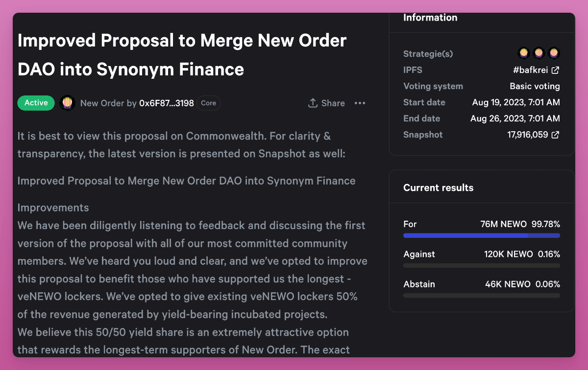This screenshot has height=370, width=588.
Task: Click the middle strategy icon
Action: coord(539,52)
